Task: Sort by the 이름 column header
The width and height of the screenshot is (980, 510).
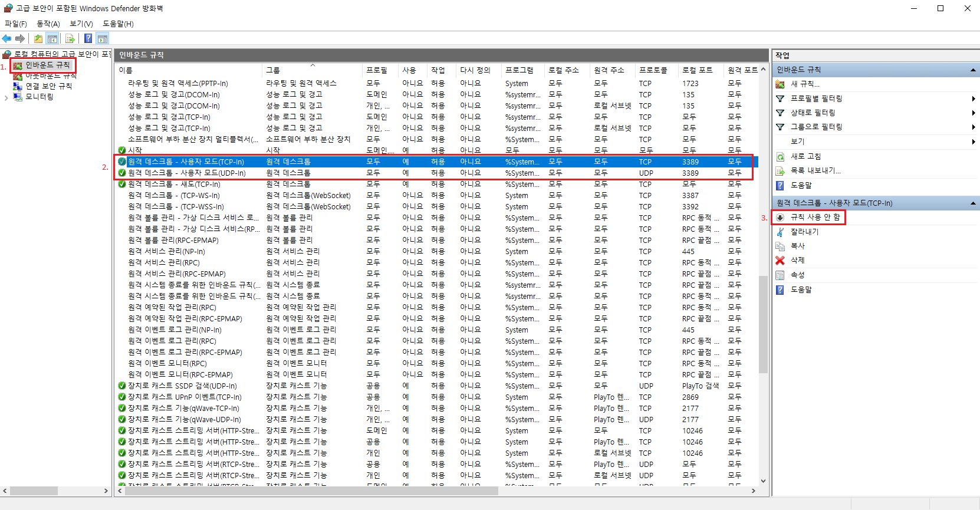Action: 189,70
